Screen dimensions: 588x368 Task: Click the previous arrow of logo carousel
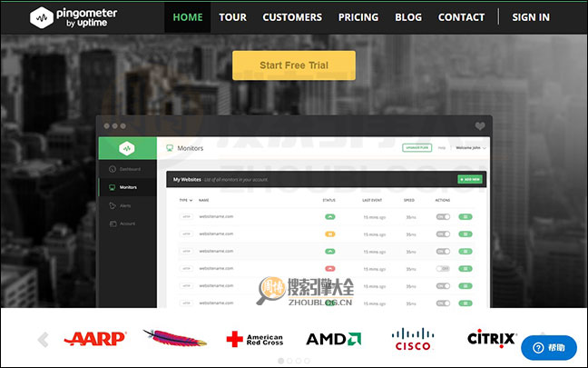click(x=43, y=340)
